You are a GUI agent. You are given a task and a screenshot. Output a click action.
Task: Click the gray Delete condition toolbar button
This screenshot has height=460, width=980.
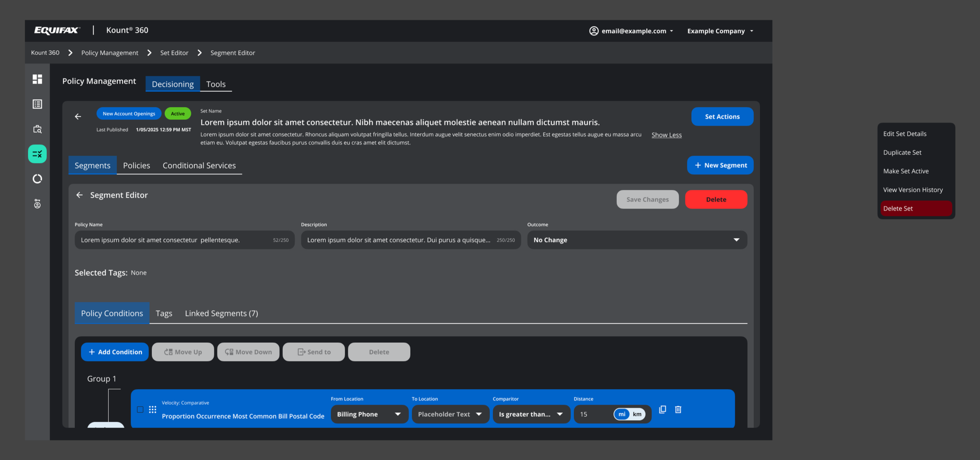click(x=379, y=352)
